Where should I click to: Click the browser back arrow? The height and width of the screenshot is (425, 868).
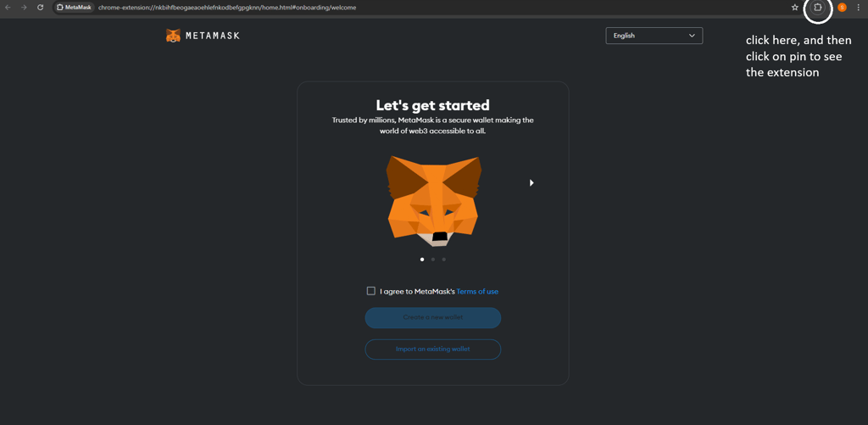click(8, 8)
